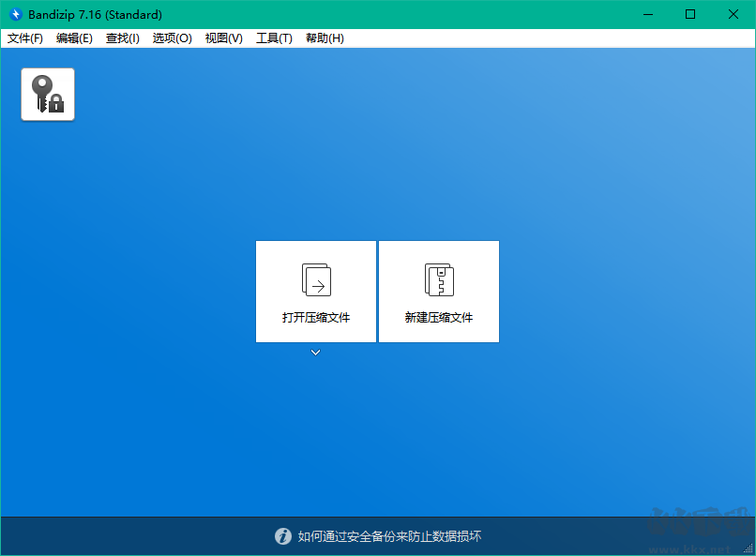Open the 编辑(E) menu
The height and width of the screenshot is (556, 756).
[x=73, y=38]
